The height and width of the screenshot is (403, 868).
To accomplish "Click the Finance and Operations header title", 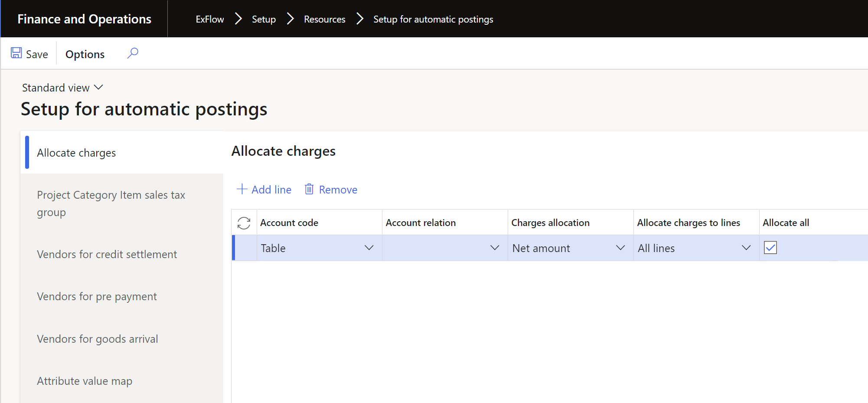I will 84,19.
